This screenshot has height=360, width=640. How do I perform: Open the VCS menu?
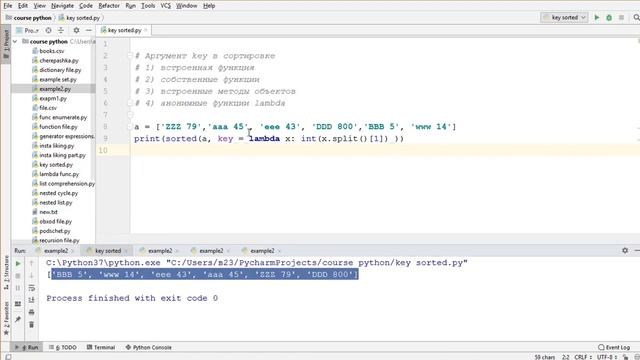165,6
